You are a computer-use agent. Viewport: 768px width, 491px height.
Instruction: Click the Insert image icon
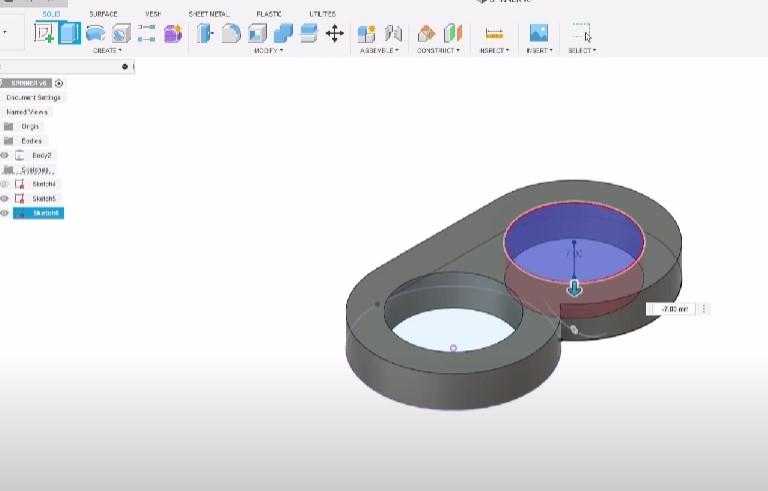pos(539,33)
